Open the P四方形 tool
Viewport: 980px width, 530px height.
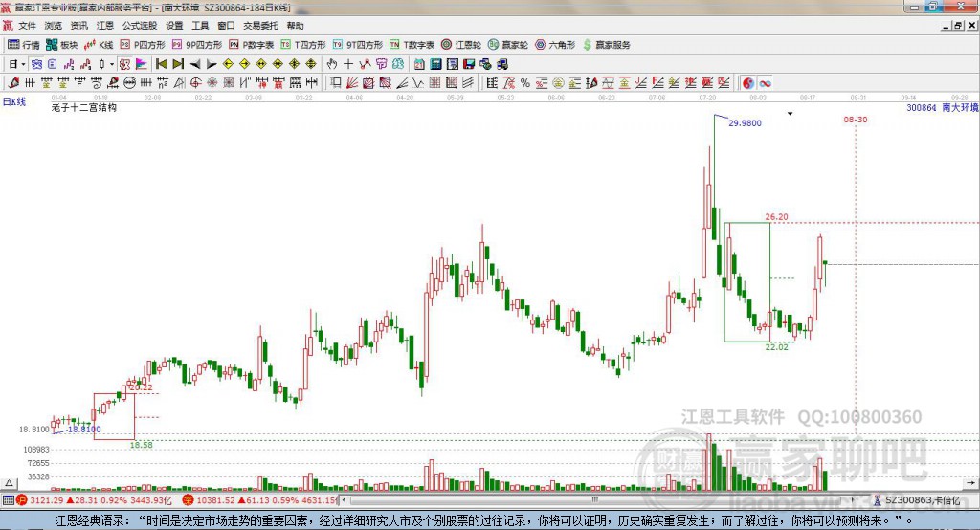[143, 45]
